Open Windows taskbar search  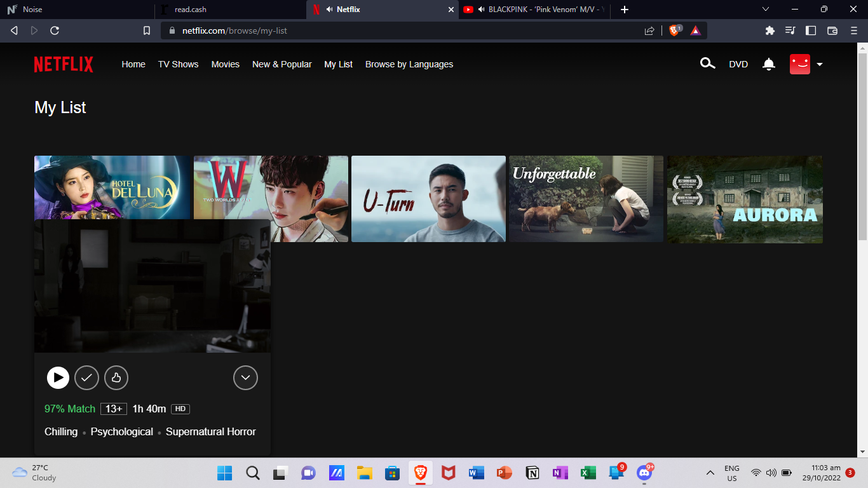253,473
